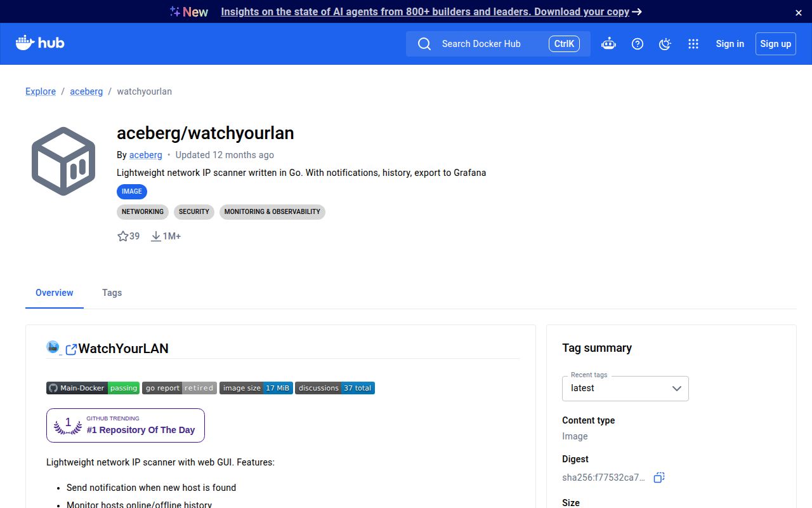Go to Explore in the breadcrumb
The image size is (812, 508).
[x=41, y=91]
